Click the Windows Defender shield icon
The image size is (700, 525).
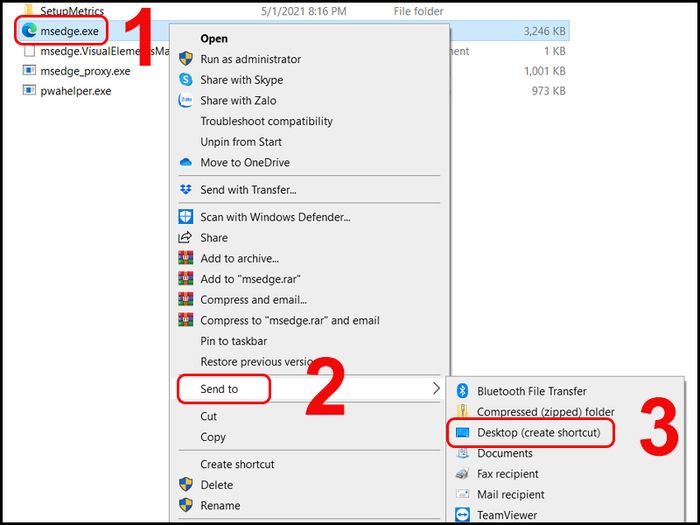[x=186, y=217]
